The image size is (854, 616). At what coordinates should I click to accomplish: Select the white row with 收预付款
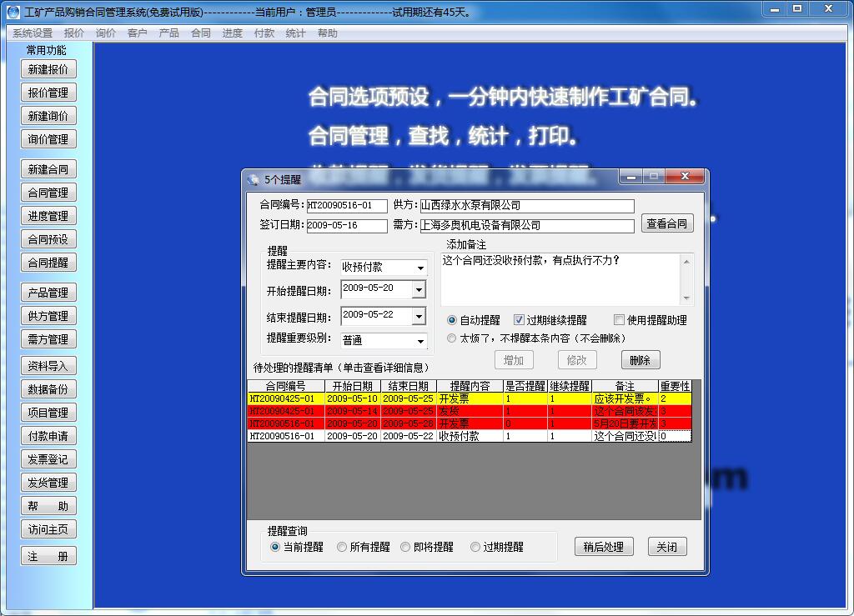pos(470,436)
